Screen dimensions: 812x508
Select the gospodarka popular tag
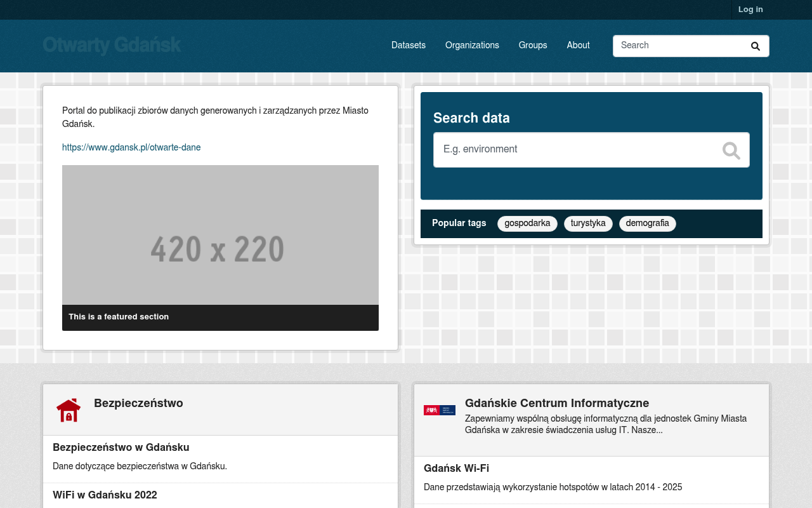coord(527,224)
